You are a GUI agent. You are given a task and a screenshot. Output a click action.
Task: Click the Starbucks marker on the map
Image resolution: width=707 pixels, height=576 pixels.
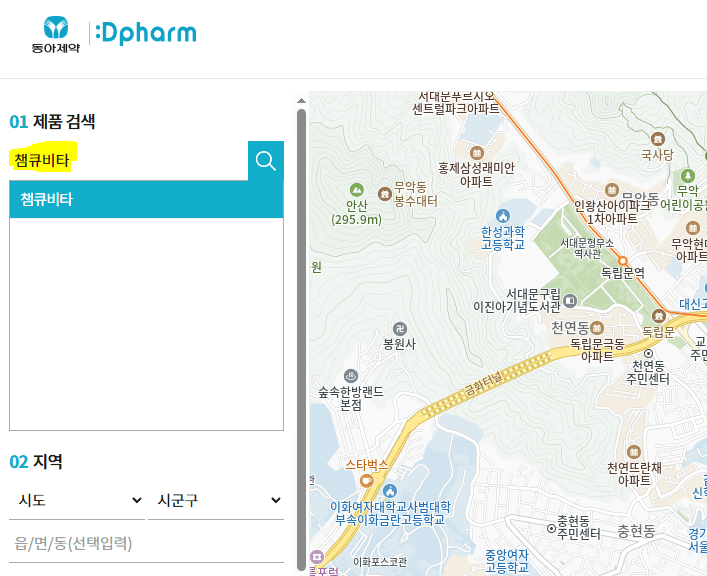click(366, 481)
